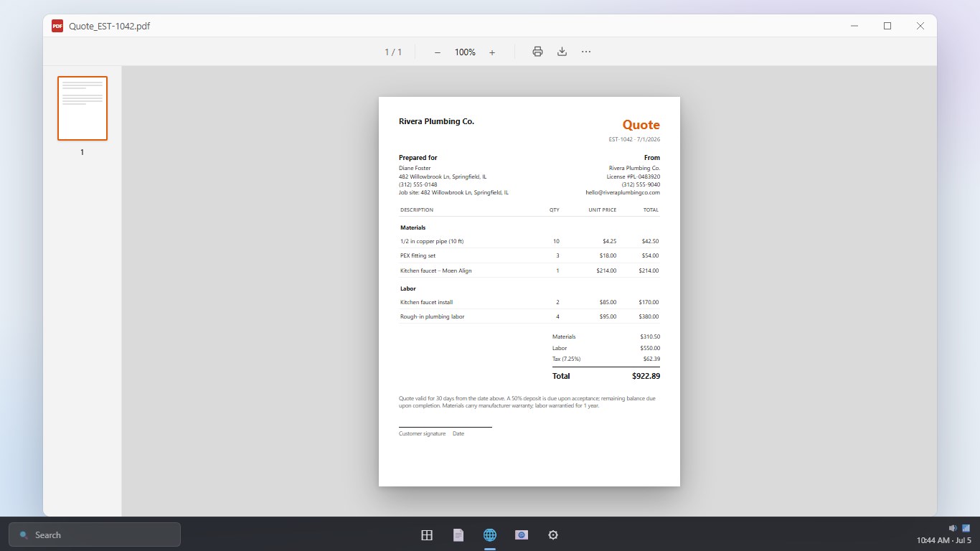Open the taskbar settings gear

(553, 534)
